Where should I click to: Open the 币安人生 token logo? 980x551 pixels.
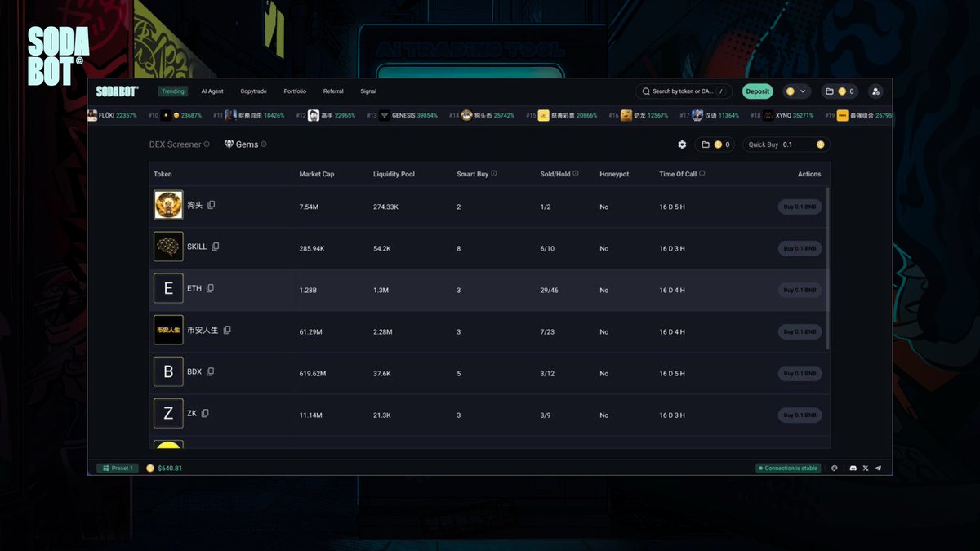click(x=168, y=330)
